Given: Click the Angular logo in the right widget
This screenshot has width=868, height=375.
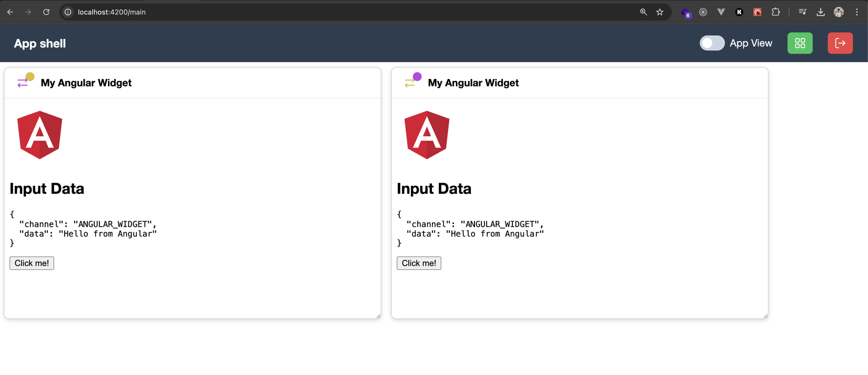Looking at the screenshot, I should 427,135.
